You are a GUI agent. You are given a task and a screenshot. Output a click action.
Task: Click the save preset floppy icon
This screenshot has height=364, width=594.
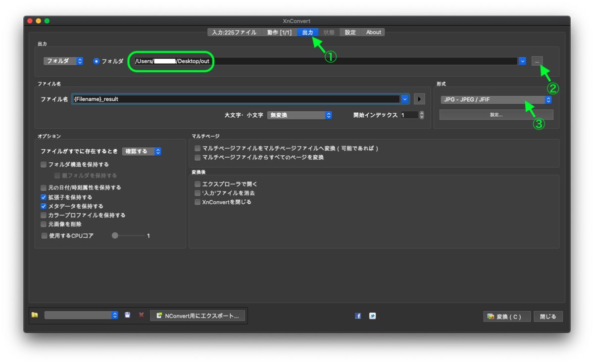coord(127,315)
